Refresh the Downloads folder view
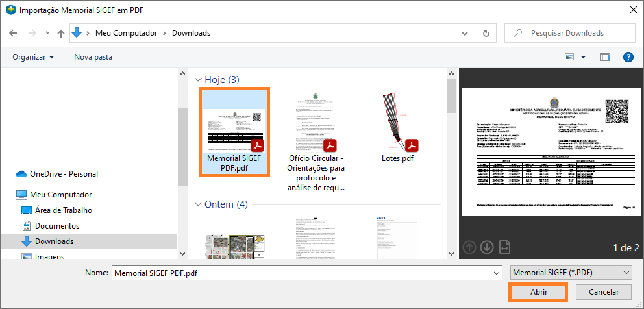The width and height of the screenshot is (644, 309). (x=486, y=33)
